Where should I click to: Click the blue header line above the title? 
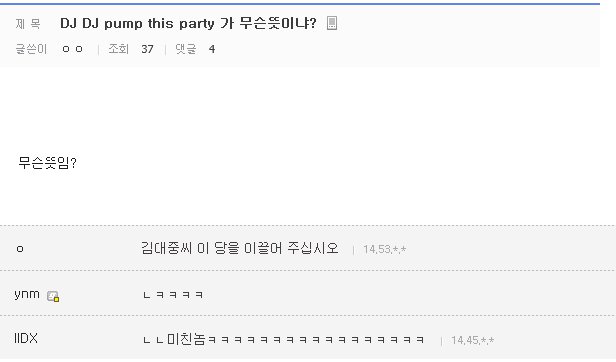point(300,4)
